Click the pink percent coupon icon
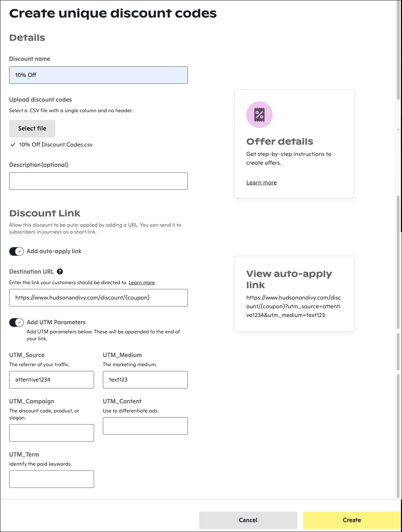 click(x=259, y=114)
